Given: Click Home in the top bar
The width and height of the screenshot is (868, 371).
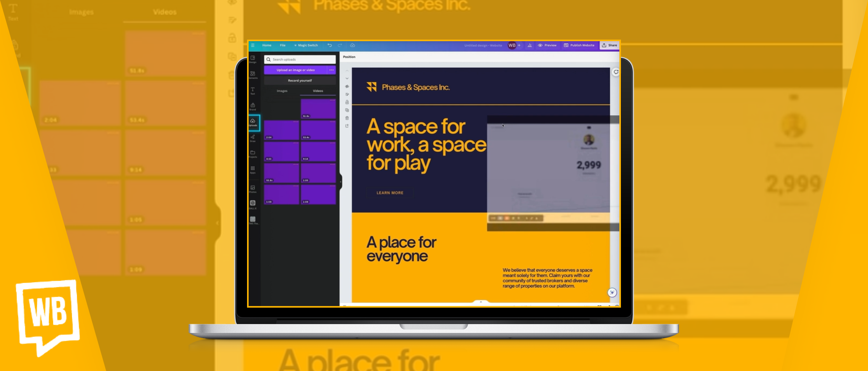Looking at the screenshot, I should (x=267, y=45).
